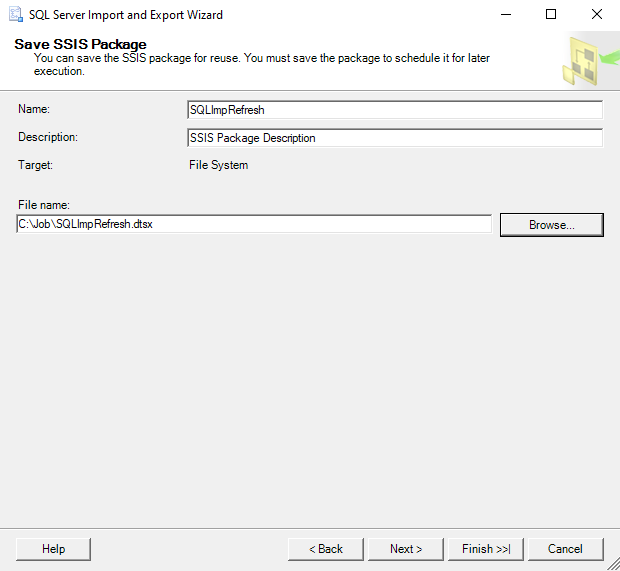The height and width of the screenshot is (571, 620).
Task: Click the Name field with SQLImpRefresh
Action: point(395,110)
